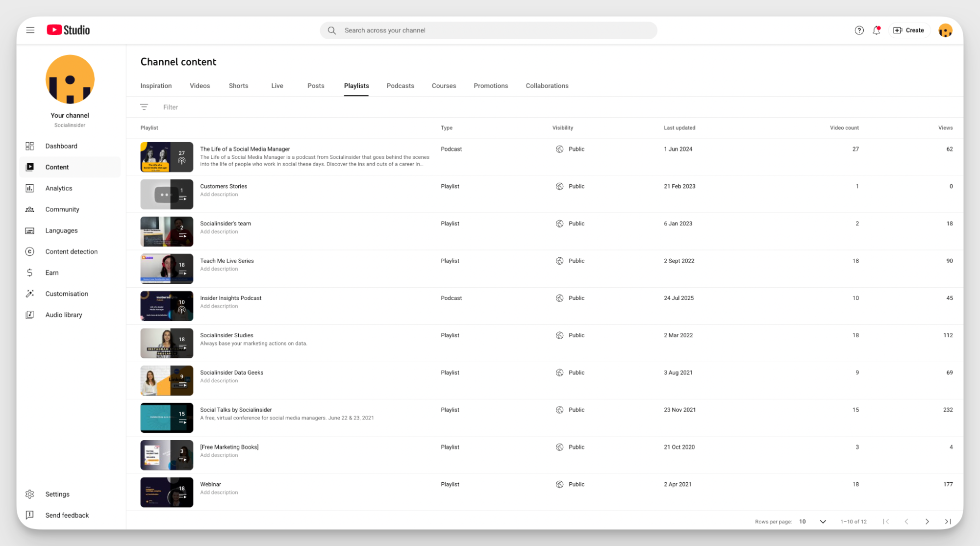
Task: Click the filter icon above the playlist table
Action: (x=144, y=107)
